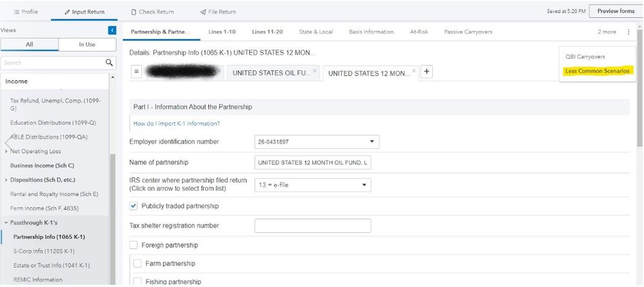
Task: Uncheck Publicly traded partnership checkbox
Action: (x=134, y=206)
